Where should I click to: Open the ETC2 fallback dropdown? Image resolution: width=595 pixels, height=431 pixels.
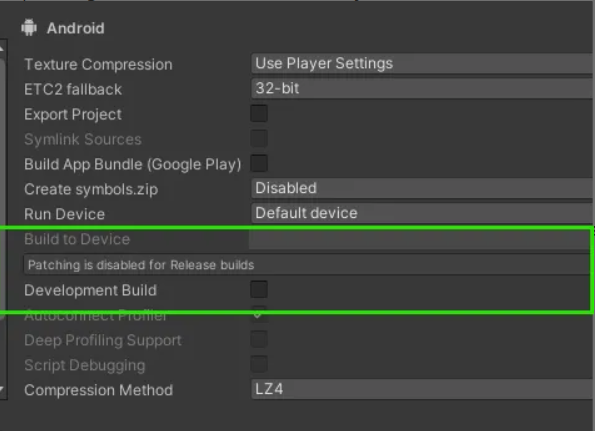tap(423, 88)
